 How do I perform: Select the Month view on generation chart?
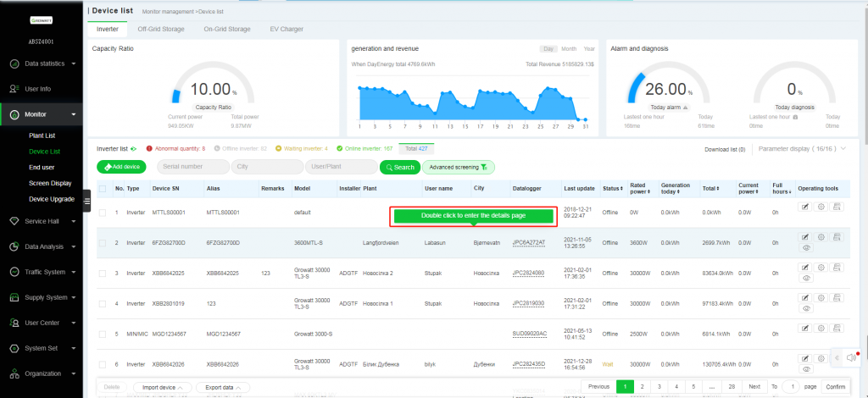coord(569,48)
